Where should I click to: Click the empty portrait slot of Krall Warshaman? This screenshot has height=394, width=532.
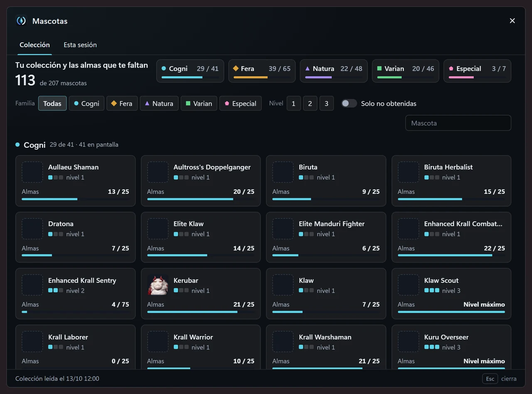[x=283, y=342]
